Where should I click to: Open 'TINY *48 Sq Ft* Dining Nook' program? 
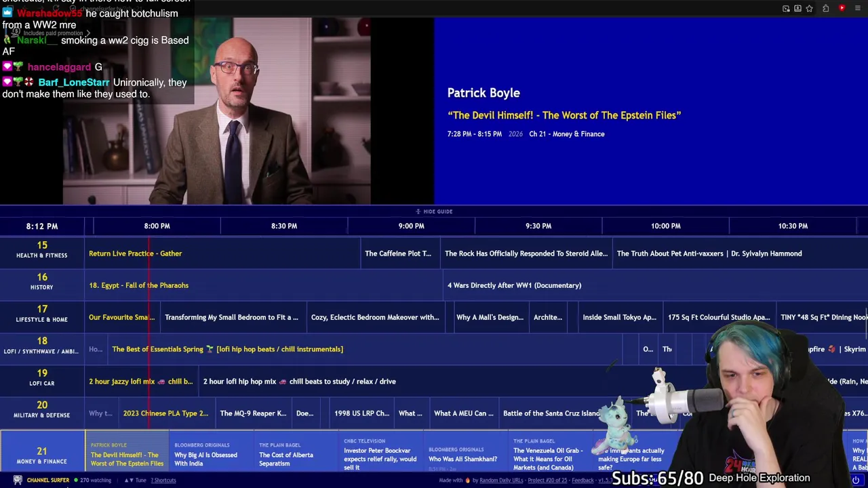[x=823, y=317]
